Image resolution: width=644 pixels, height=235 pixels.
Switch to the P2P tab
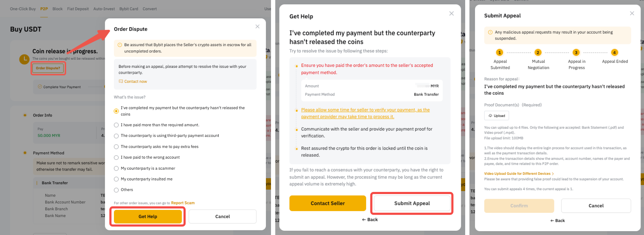(44, 9)
